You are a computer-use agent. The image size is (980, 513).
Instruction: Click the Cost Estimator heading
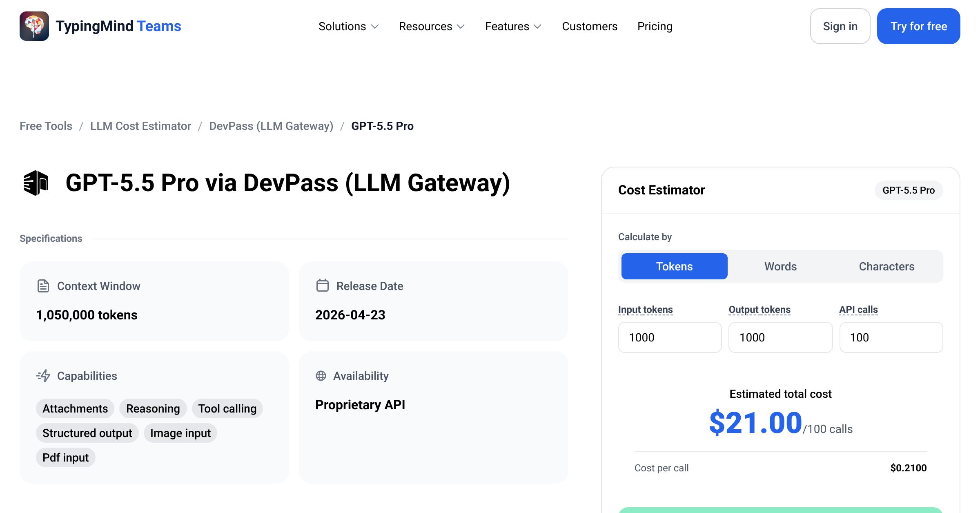(661, 190)
